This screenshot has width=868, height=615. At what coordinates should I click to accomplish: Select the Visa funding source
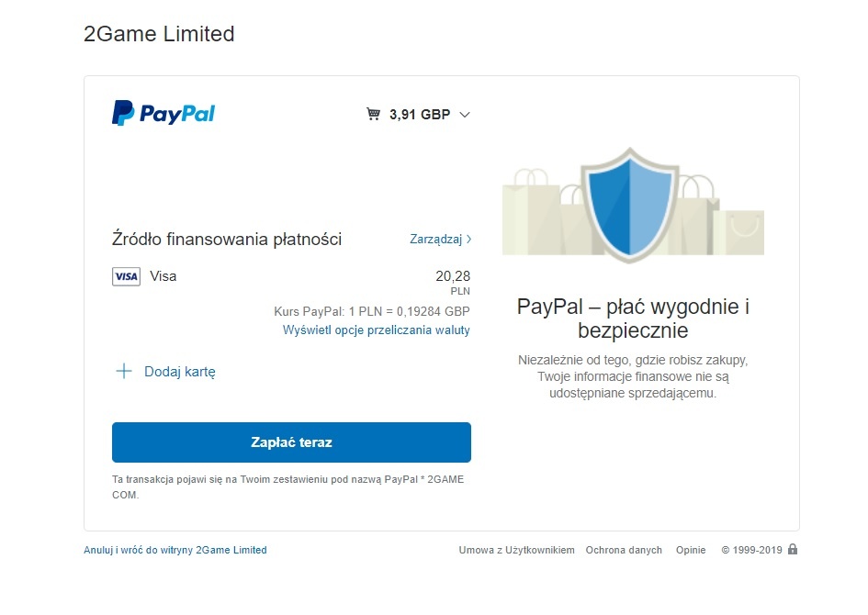point(163,276)
